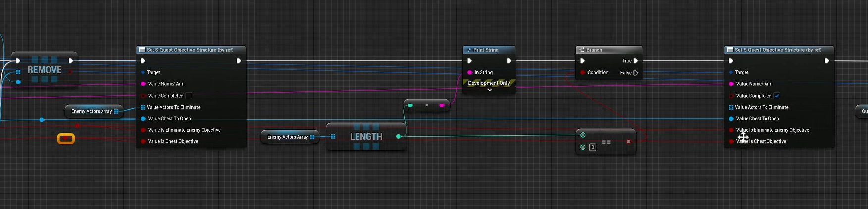The image size is (868, 209).
Task: Click Value Chest To Open pin, left node
Action: (143, 119)
